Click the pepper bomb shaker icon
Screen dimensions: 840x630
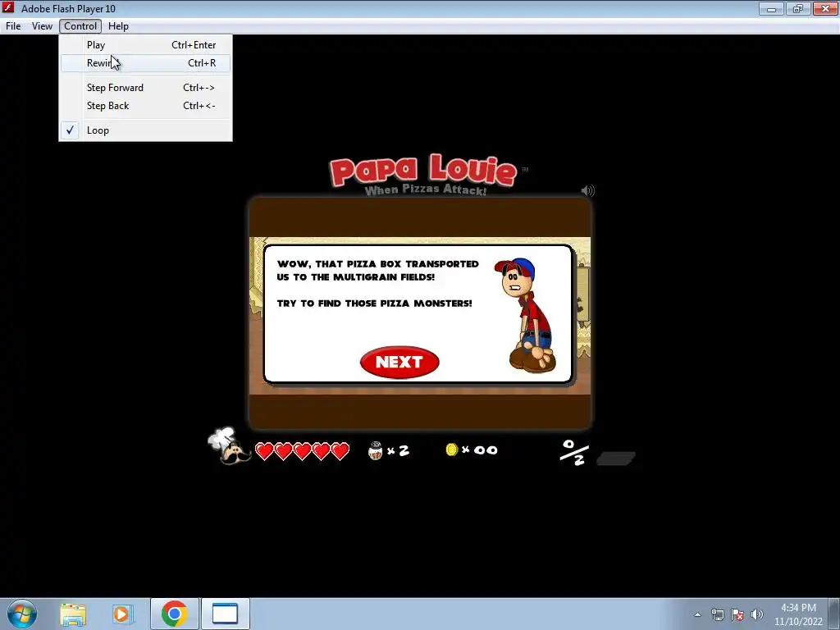point(376,450)
